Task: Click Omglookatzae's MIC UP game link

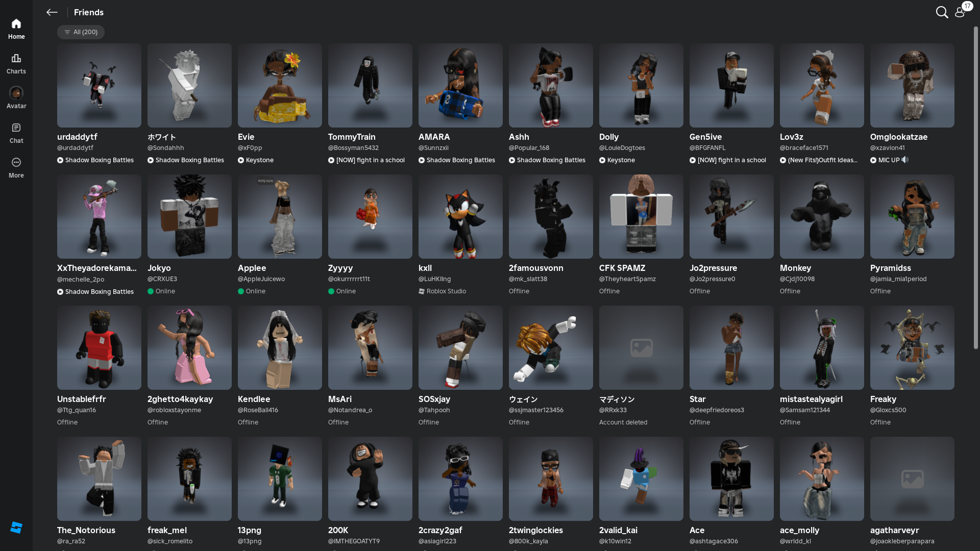Action: [x=889, y=160]
